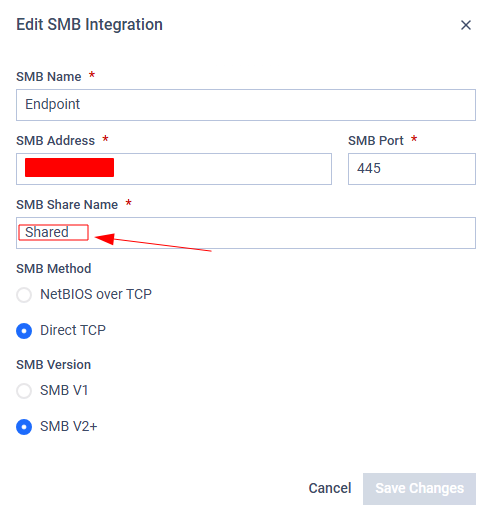Choose the Direct TCP radio button
The width and height of the screenshot is (489, 518).
pyautogui.click(x=24, y=331)
